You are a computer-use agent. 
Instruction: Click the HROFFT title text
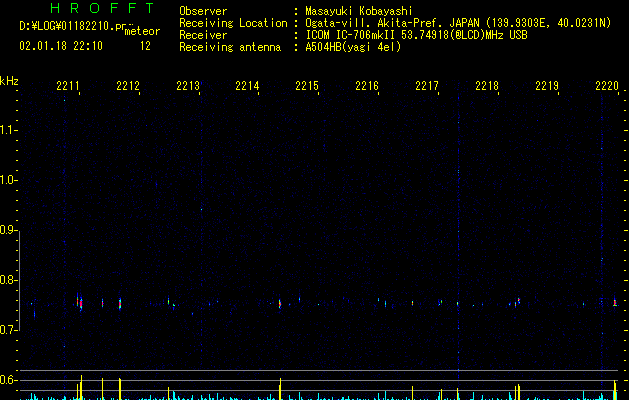click(102, 8)
